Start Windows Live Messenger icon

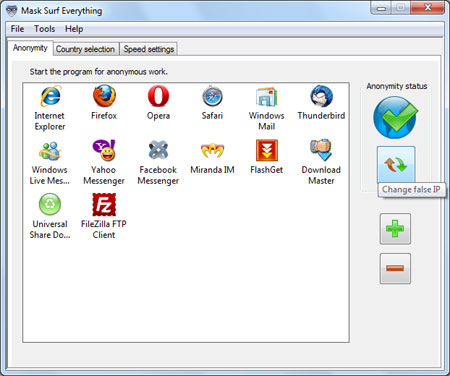point(50,151)
